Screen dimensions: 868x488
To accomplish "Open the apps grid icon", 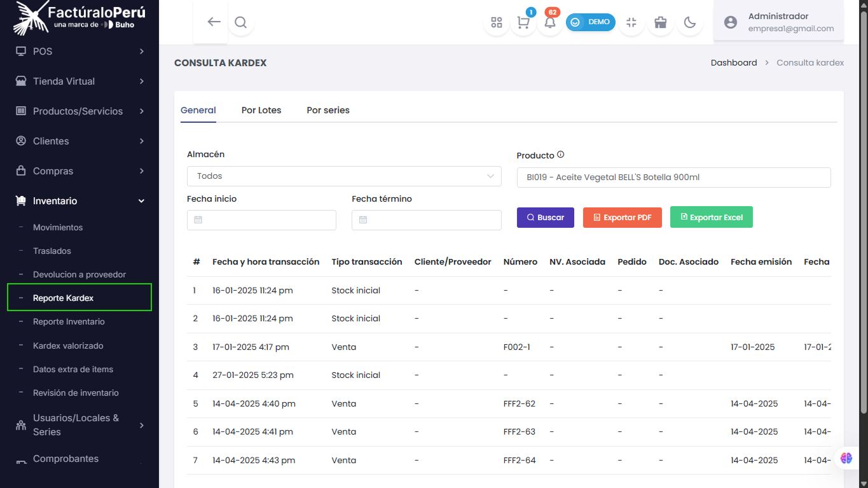I will (x=497, y=22).
